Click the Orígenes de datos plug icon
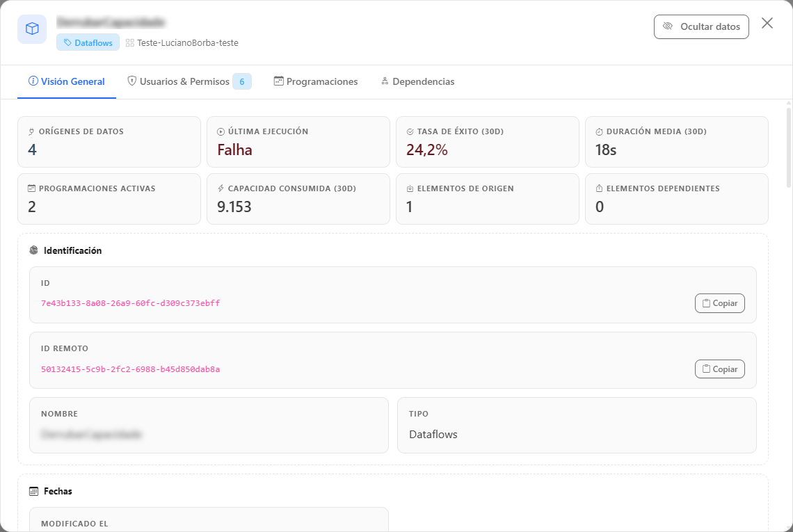 pyautogui.click(x=31, y=131)
